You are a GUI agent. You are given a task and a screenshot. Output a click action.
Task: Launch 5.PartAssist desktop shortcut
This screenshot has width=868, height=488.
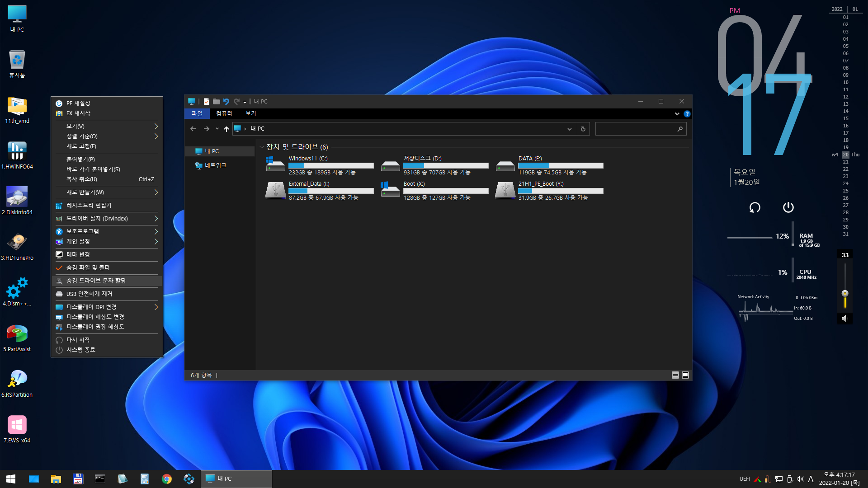[17, 338]
